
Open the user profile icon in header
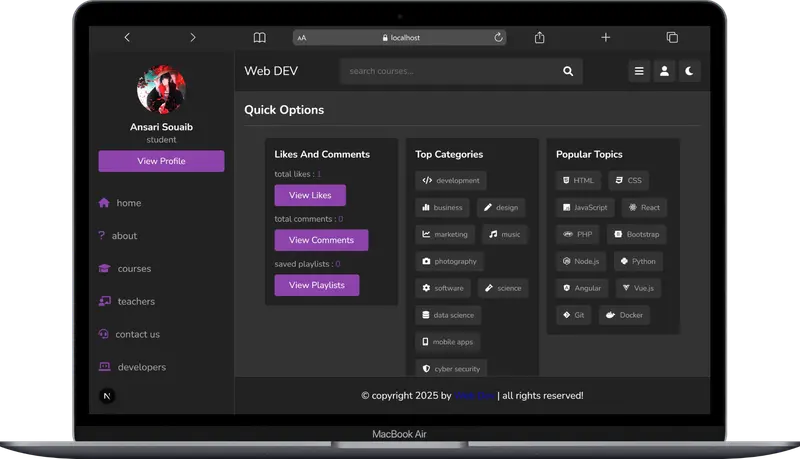click(x=664, y=71)
